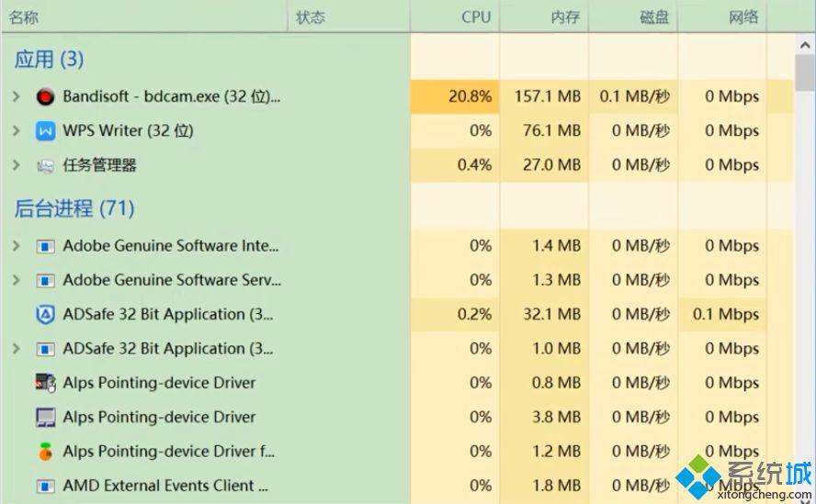
Task: Expand the WPS Writer process entry
Action: 17,131
